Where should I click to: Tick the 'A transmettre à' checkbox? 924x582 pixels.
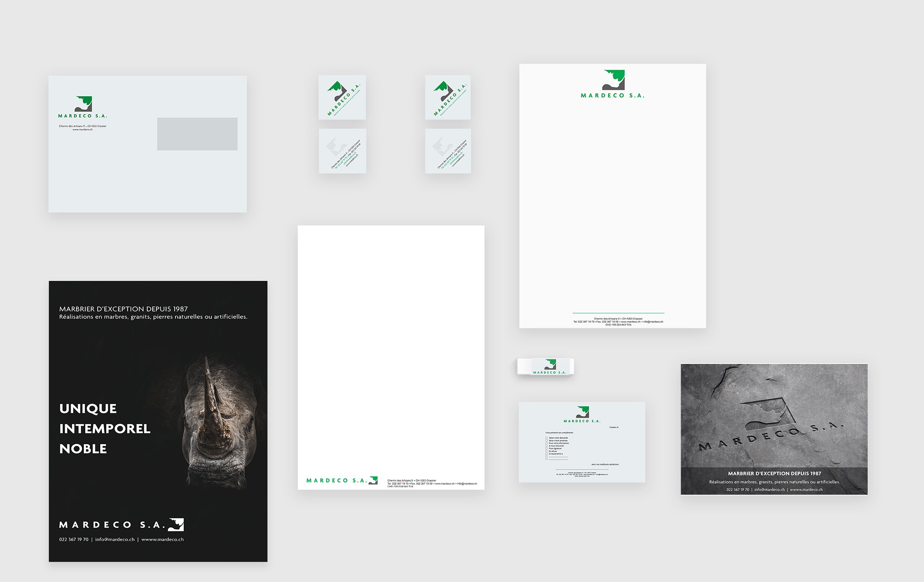[546, 454]
